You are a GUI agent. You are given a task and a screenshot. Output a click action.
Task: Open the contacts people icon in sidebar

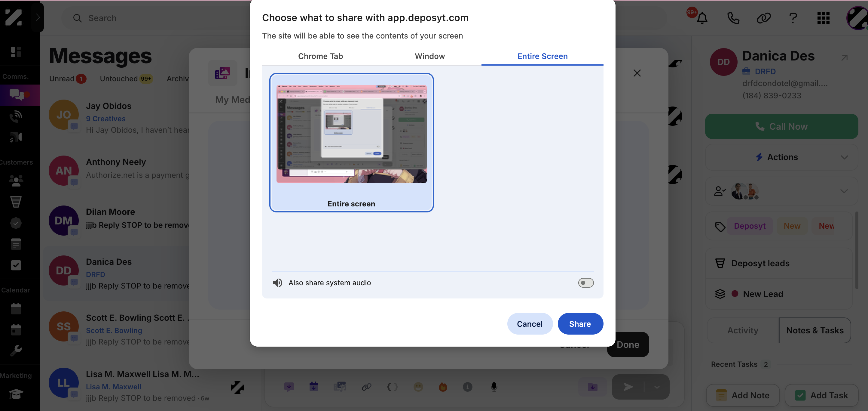[16, 181]
